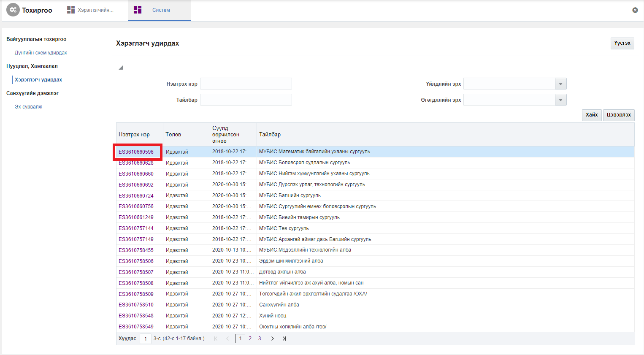
Task: Open user ES3610660756
Action: click(x=136, y=206)
